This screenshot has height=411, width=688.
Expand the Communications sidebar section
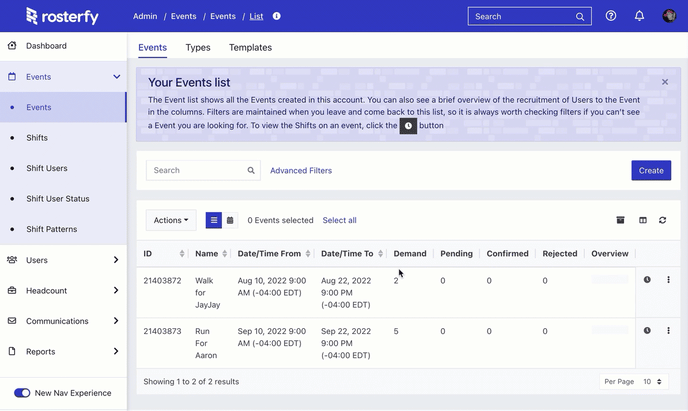pos(116,321)
